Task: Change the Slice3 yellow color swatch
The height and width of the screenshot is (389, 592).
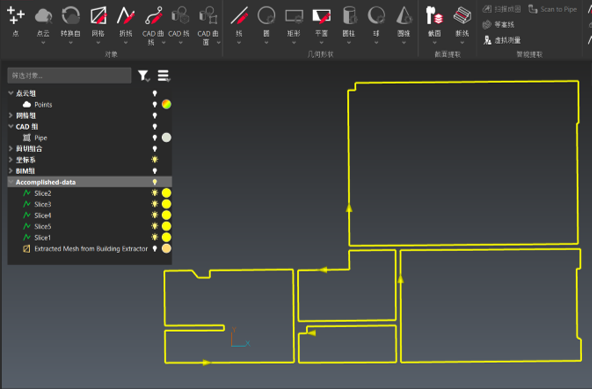Action: 166,204
